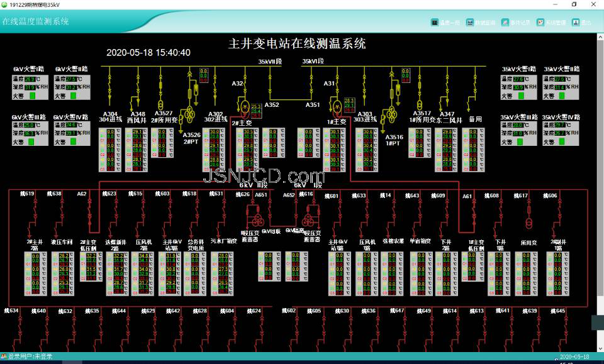
Task: Click the 6kV火警IV路 humidity value 39.1
Action: pos(71,133)
